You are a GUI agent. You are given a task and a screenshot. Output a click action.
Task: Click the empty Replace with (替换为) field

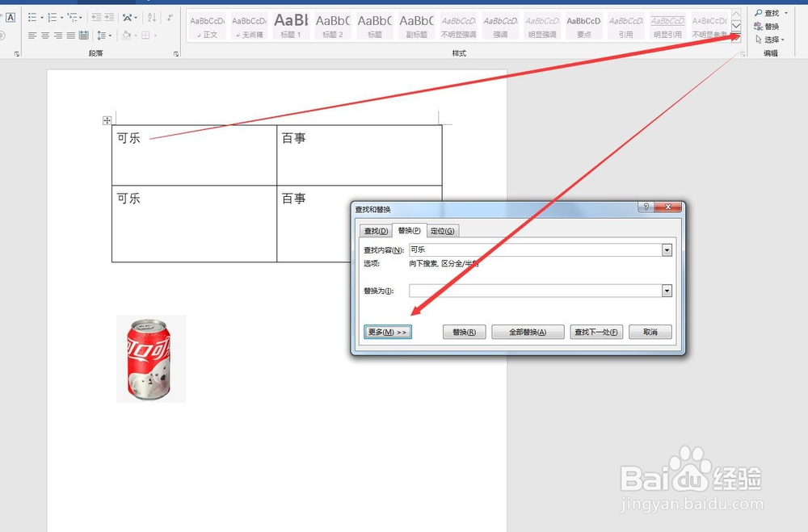[536, 291]
